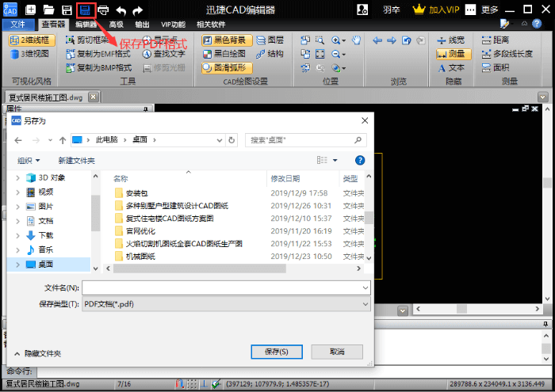555x392 pixels.
Task: Select the pan hand tool
Action: 356,40
